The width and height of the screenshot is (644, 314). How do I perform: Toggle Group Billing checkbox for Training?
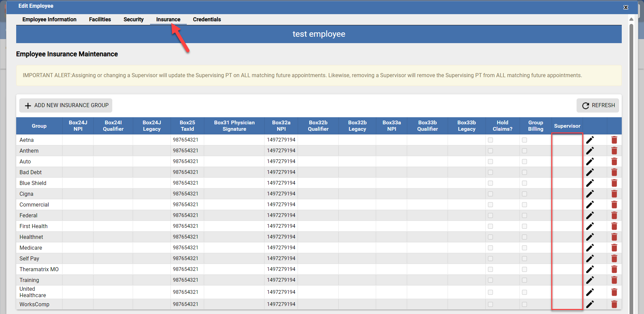pyautogui.click(x=524, y=280)
